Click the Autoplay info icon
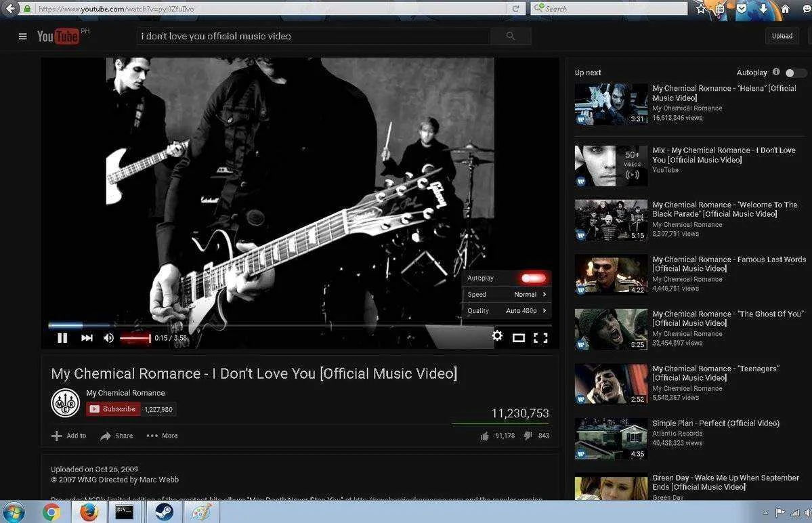 pyautogui.click(x=775, y=72)
